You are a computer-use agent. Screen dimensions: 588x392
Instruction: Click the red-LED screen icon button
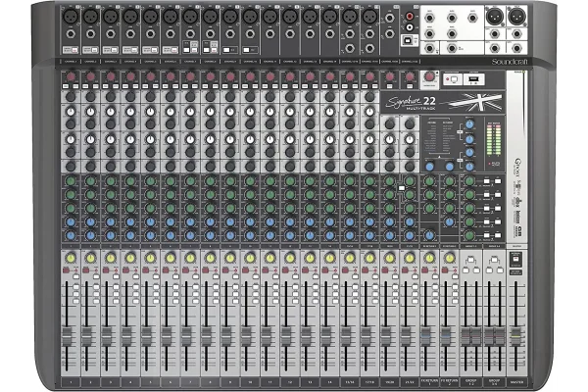point(452,79)
